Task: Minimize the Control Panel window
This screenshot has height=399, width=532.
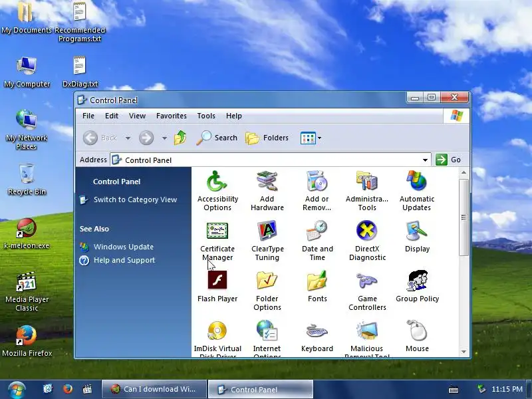Action: 414,98
